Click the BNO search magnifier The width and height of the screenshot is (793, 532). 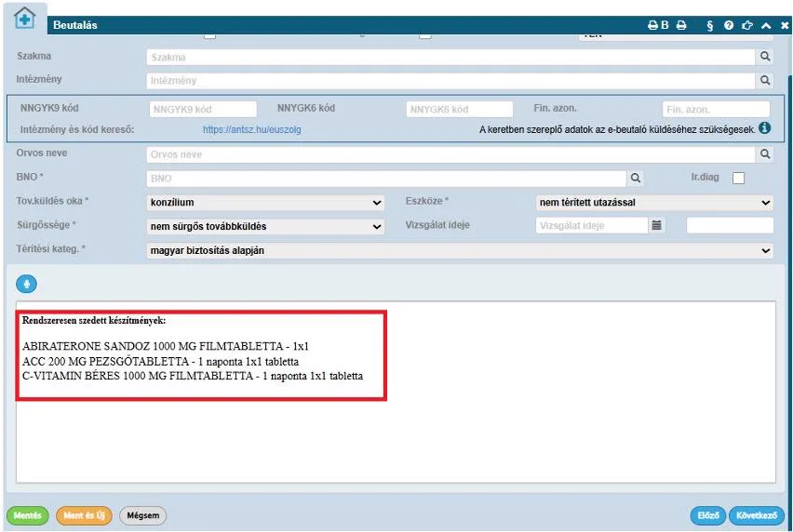(635, 178)
